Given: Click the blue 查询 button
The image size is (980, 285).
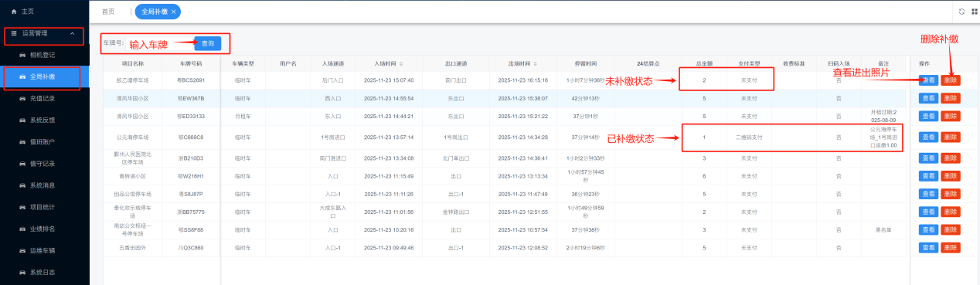Looking at the screenshot, I should (207, 43).
